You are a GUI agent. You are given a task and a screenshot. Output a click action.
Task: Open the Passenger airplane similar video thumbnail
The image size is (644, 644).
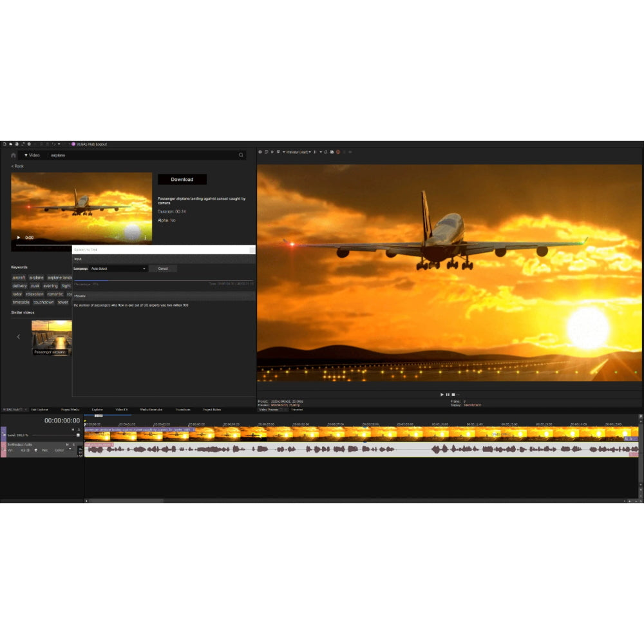[x=52, y=336]
